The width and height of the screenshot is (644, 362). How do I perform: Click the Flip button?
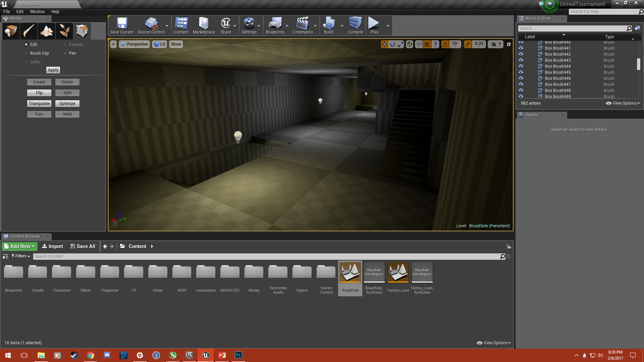pos(39,93)
